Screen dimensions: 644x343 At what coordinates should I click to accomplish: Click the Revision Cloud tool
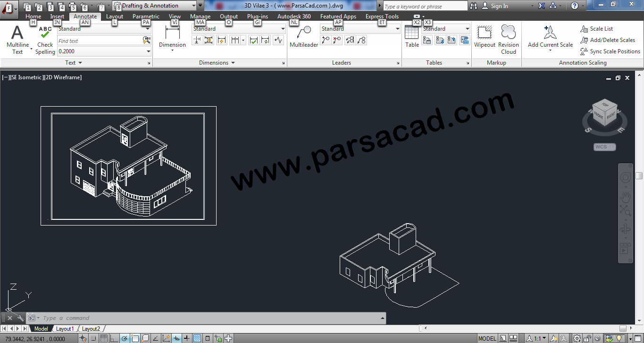click(509, 40)
